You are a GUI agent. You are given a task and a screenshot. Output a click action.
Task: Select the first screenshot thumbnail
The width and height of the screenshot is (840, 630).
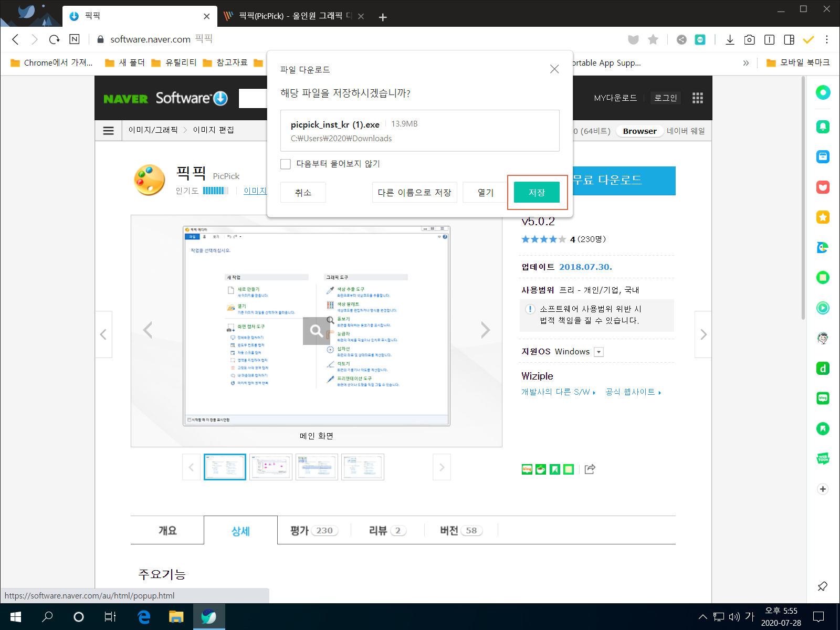[225, 467]
